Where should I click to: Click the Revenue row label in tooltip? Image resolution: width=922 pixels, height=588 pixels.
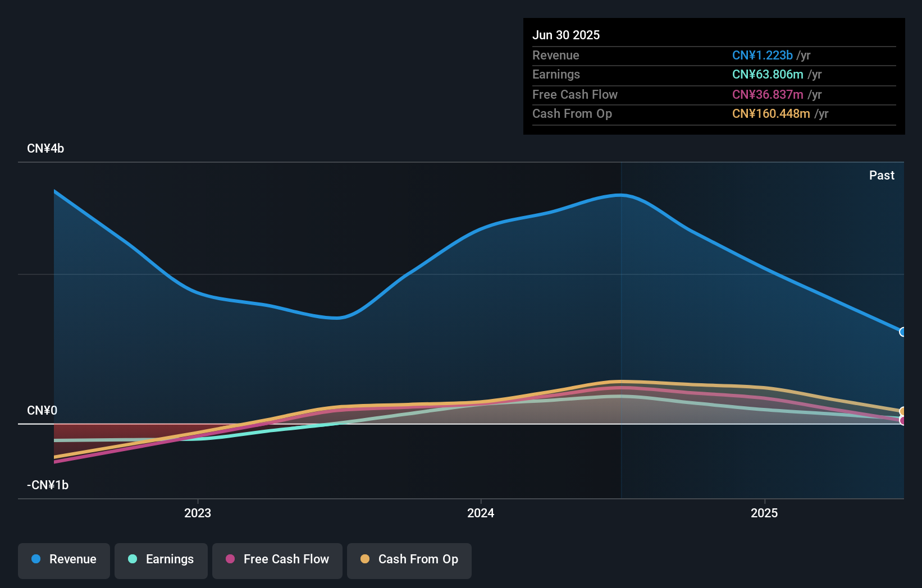click(556, 55)
